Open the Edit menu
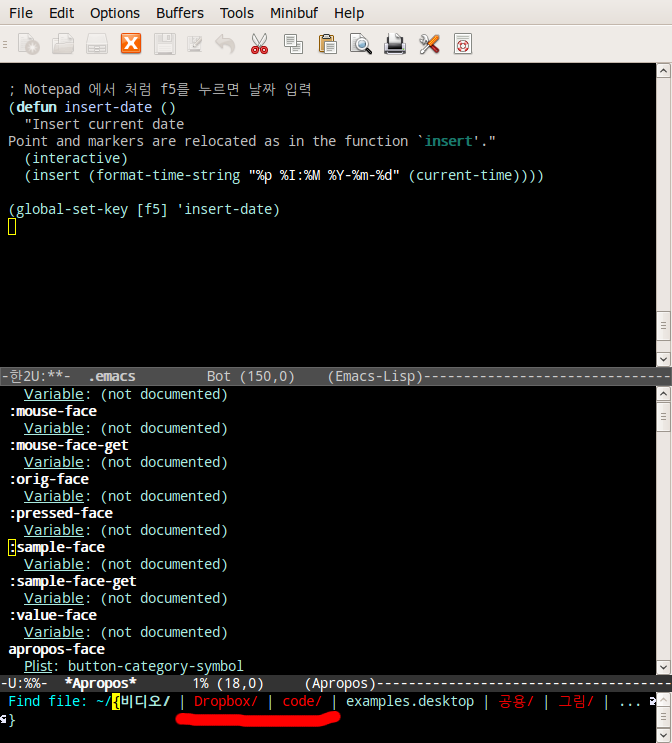This screenshot has height=743, width=672. point(62,13)
